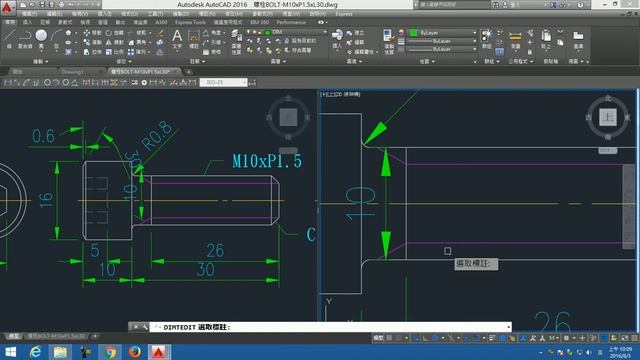Toggle lineweight display in status bar

point(493,338)
